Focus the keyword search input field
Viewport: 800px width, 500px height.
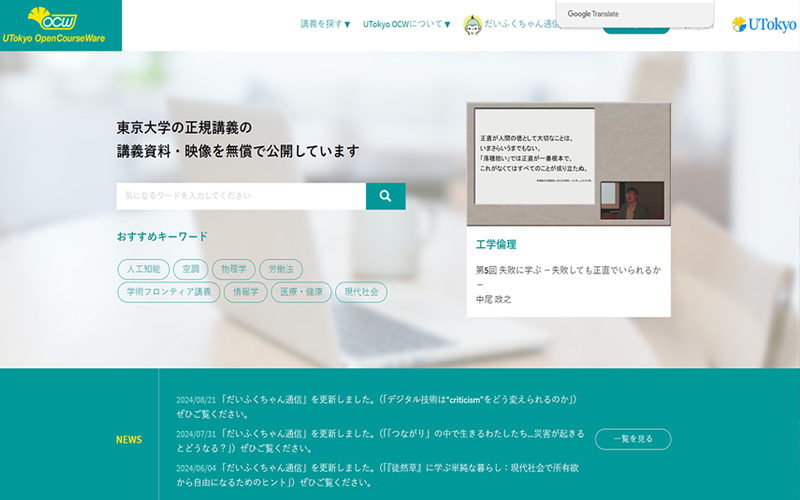point(241,196)
